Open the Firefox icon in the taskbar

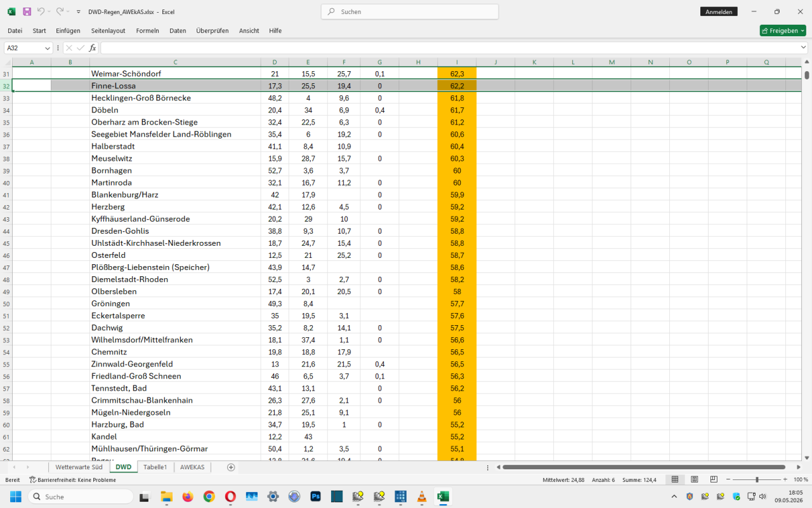[187, 497]
